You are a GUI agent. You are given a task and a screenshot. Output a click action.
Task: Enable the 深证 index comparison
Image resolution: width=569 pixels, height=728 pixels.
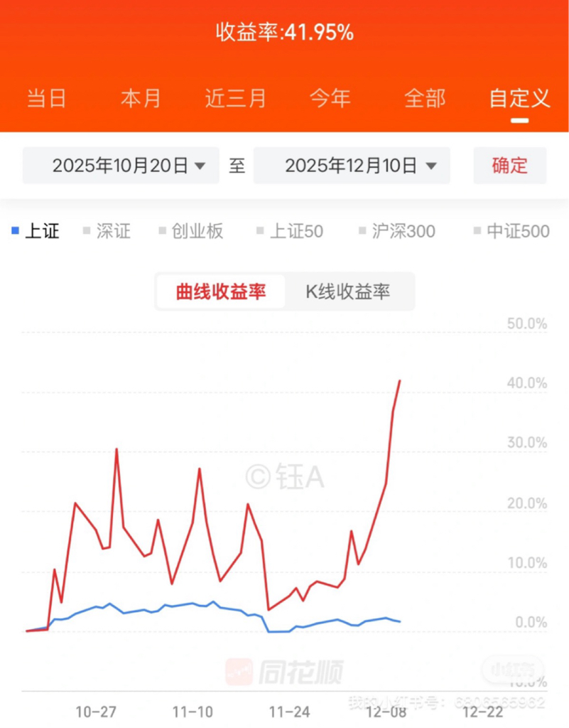tap(107, 231)
